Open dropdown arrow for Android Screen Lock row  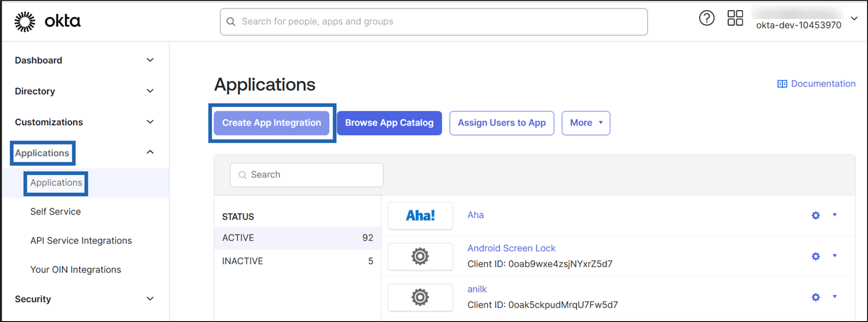pos(835,256)
